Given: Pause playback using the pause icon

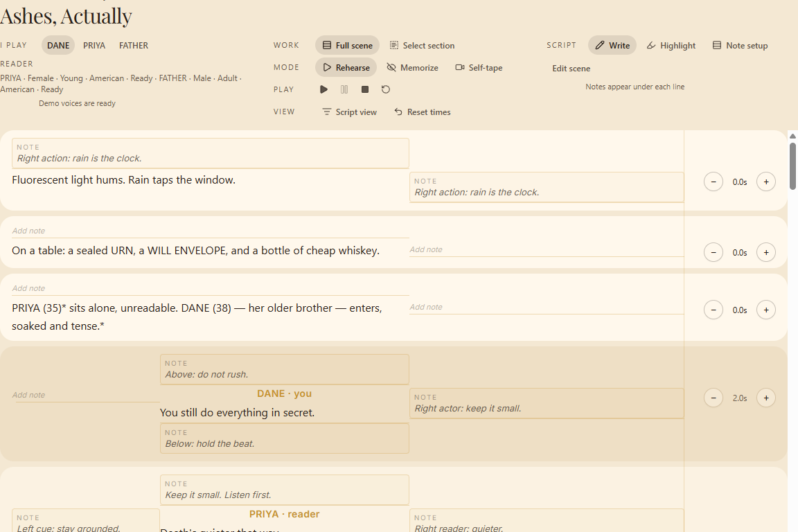Looking at the screenshot, I should point(344,89).
